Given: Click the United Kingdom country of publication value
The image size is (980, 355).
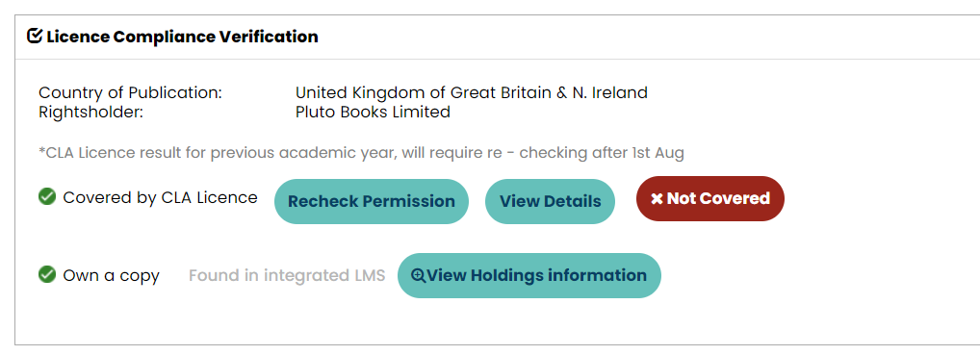Looking at the screenshot, I should [x=472, y=92].
